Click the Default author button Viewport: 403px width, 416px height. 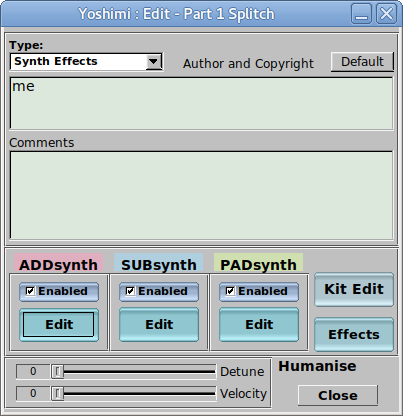pyautogui.click(x=362, y=62)
